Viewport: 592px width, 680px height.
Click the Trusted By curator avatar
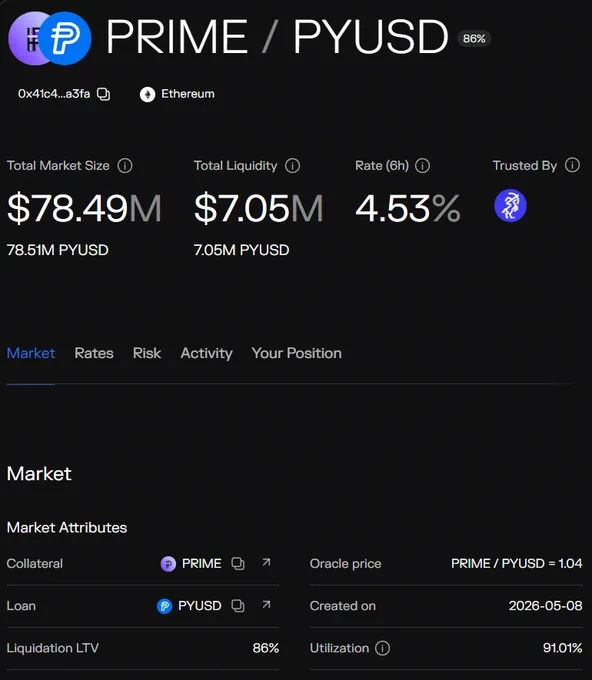(510, 206)
